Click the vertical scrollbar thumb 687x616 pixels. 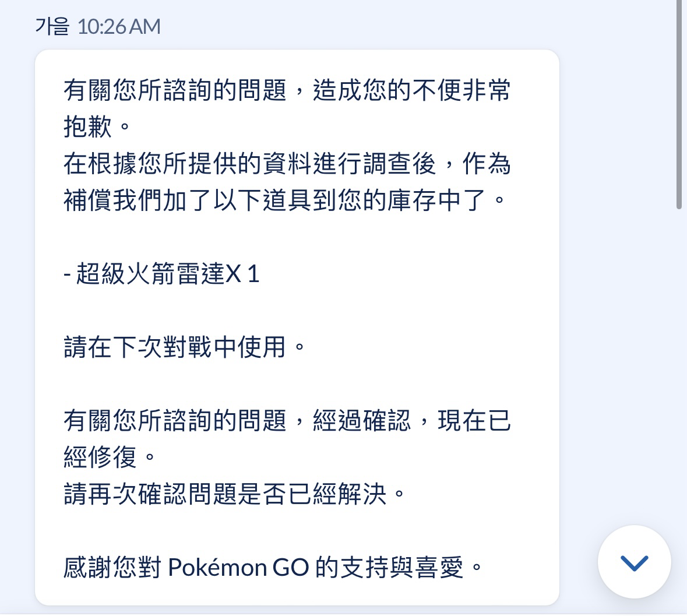click(x=679, y=104)
